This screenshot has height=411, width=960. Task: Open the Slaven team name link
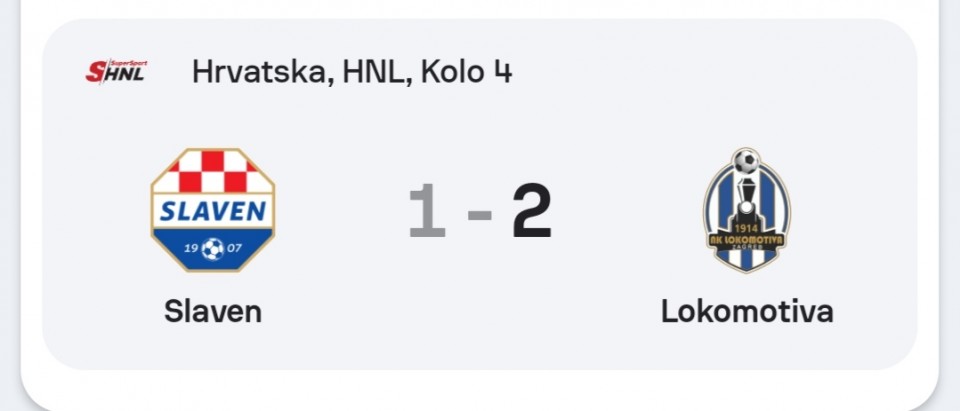[x=212, y=311]
